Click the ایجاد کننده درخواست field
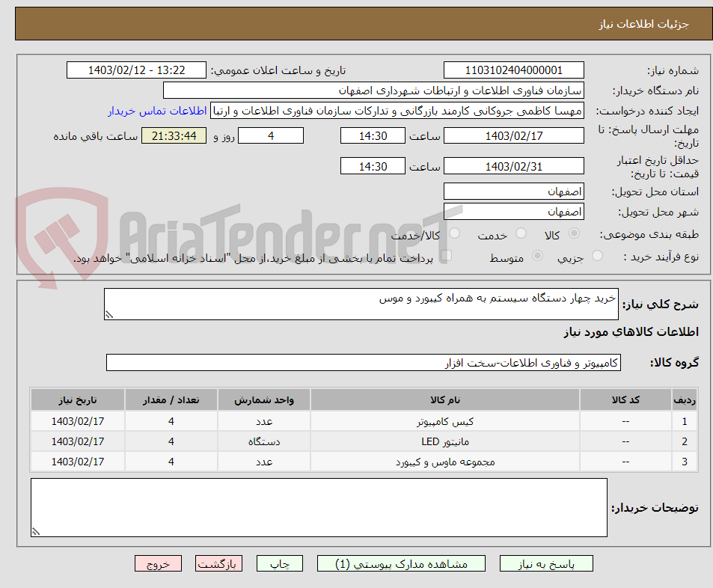The image size is (713, 588). (397, 111)
